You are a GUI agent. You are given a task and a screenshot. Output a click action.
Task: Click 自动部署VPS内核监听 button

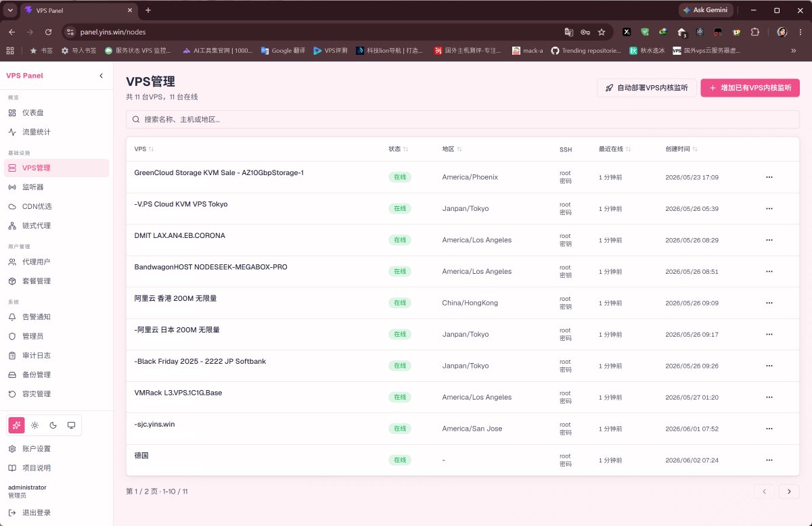click(x=646, y=88)
